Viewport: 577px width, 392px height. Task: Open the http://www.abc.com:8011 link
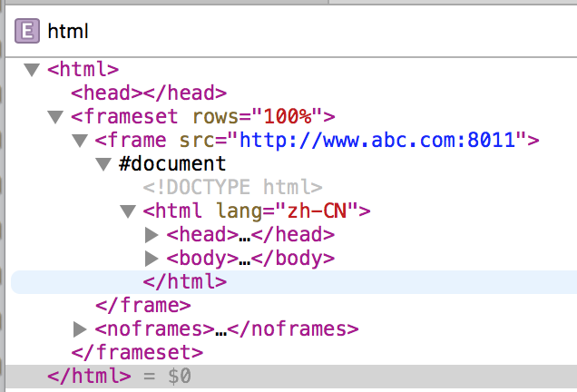(377, 141)
